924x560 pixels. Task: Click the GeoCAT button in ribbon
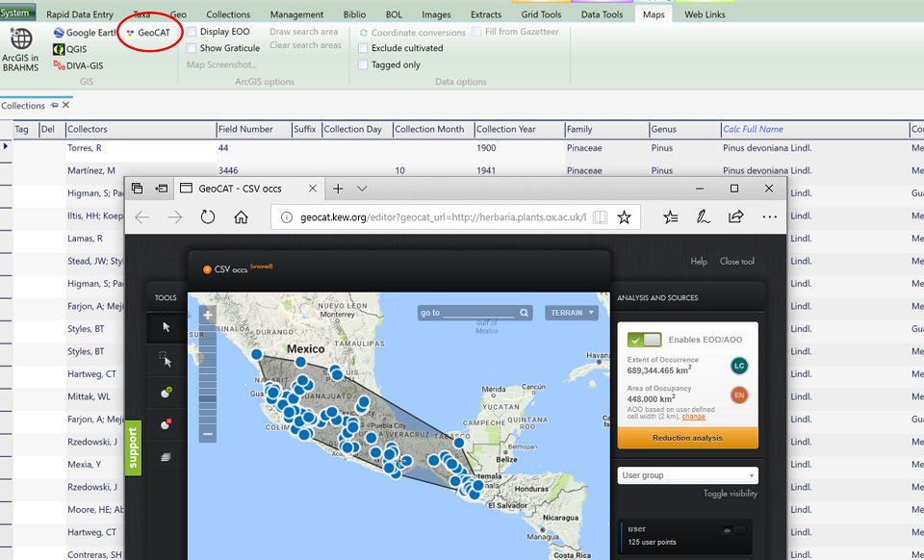tap(148, 33)
